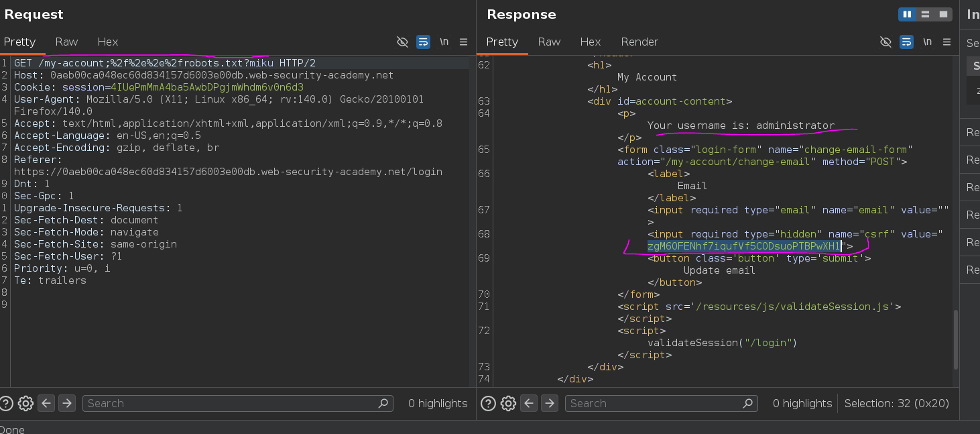
Task: Toggle hidden characters in Request panel
Action: [402, 42]
